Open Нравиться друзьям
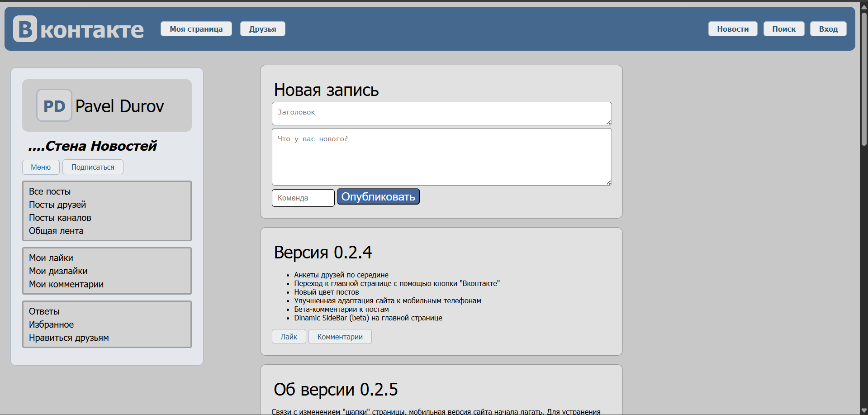The width and height of the screenshot is (868, 415). [x=69, y=338]
